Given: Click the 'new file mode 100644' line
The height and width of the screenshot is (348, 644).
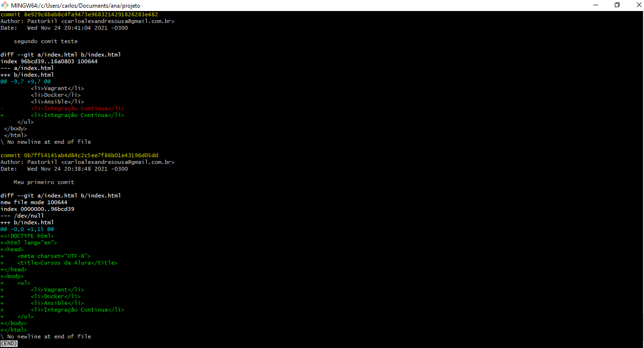Looking at the screenshot, I should 34,202.
